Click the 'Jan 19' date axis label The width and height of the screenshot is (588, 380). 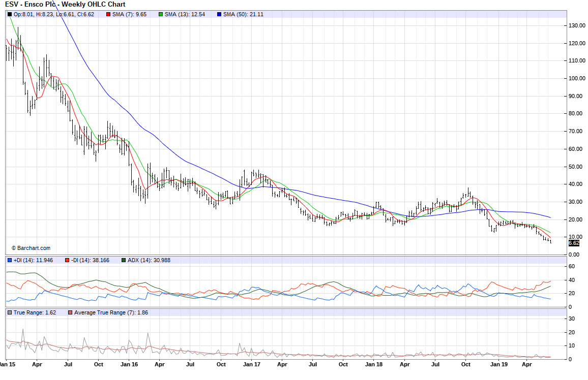tap(499, 364)
